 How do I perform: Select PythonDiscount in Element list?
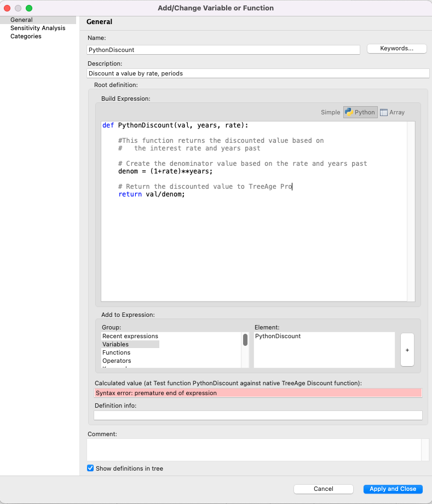(278, 336)
